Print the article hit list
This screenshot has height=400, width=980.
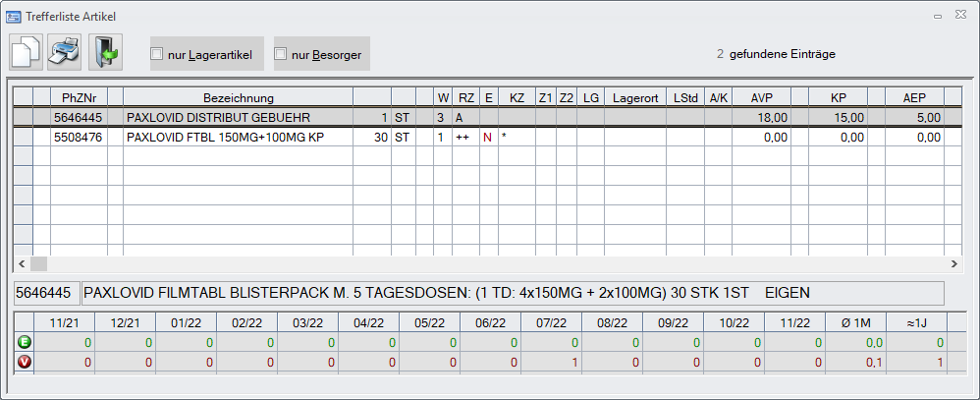[65, 53]
